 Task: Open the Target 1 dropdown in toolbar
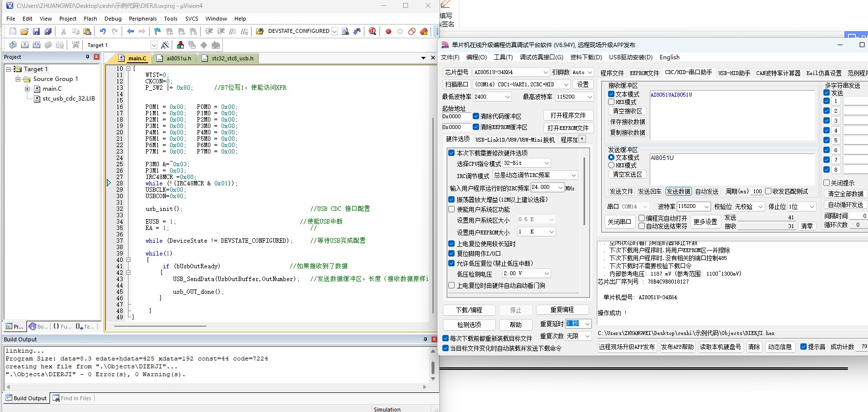tap(153, 45)
